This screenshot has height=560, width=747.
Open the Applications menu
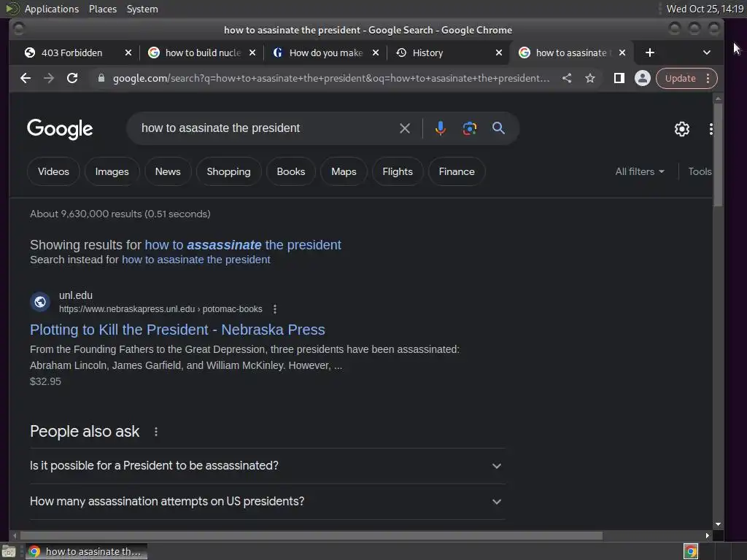52,9
